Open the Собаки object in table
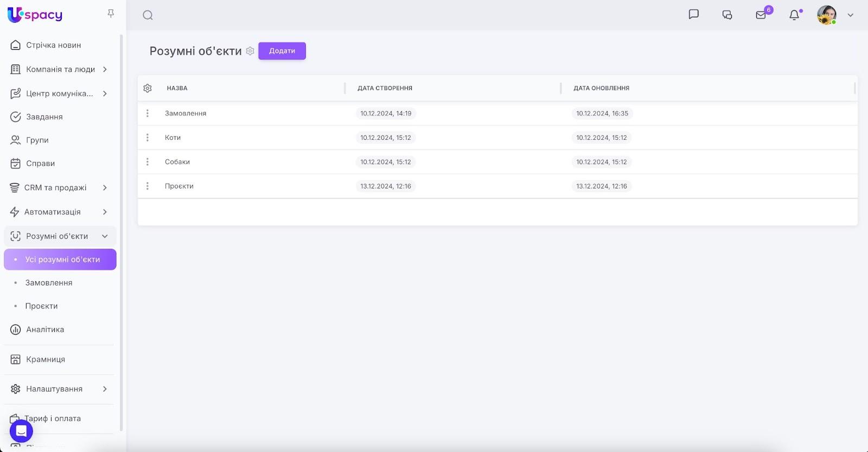The image size is (868, 452). pyautogui.click(x=177, y=162)
